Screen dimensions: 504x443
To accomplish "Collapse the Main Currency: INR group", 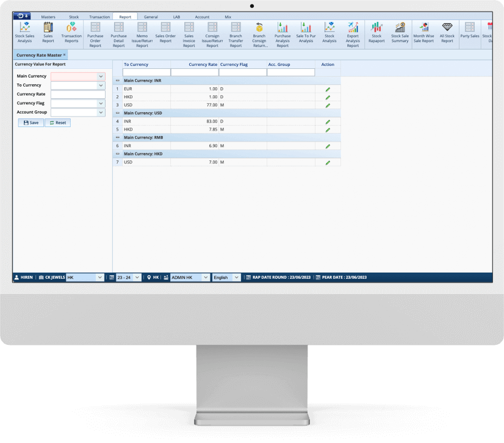I will point(118,81).
